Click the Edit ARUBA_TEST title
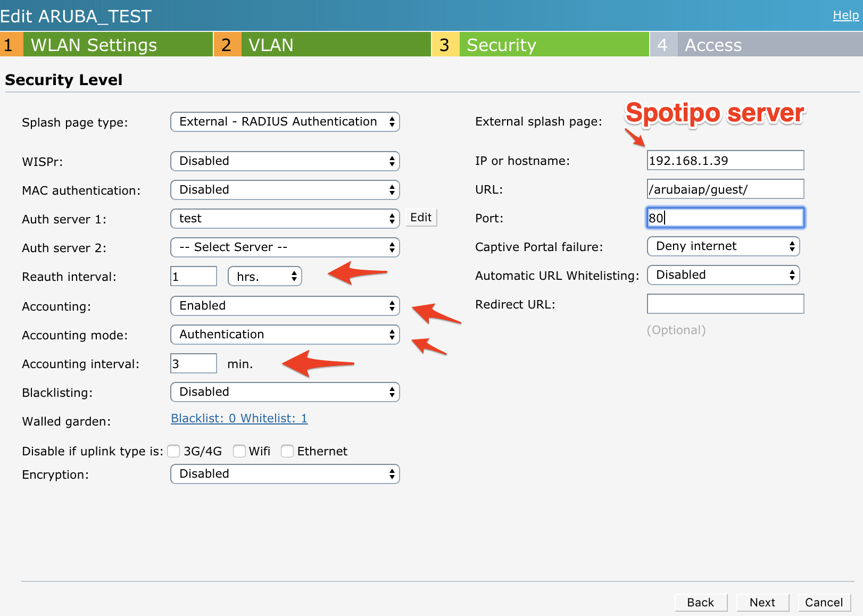This screenshot has width=863, height=616. click(x=76, y=16)
